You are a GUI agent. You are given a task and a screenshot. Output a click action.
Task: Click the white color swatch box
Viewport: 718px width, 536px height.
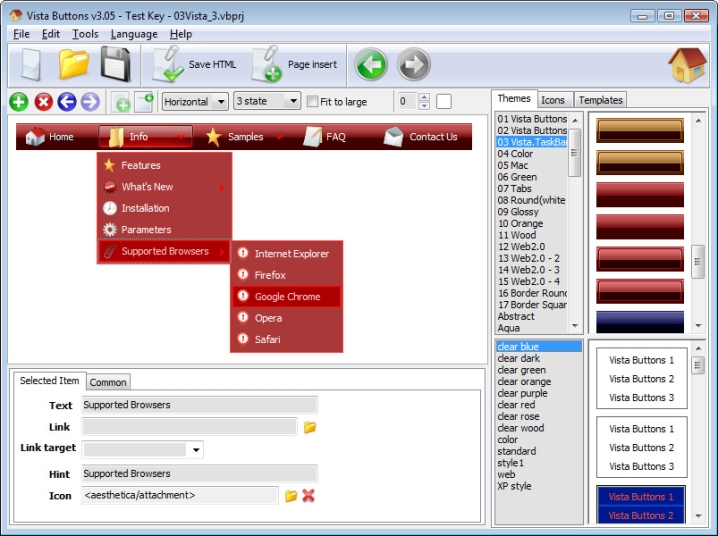tap(444, 102)
